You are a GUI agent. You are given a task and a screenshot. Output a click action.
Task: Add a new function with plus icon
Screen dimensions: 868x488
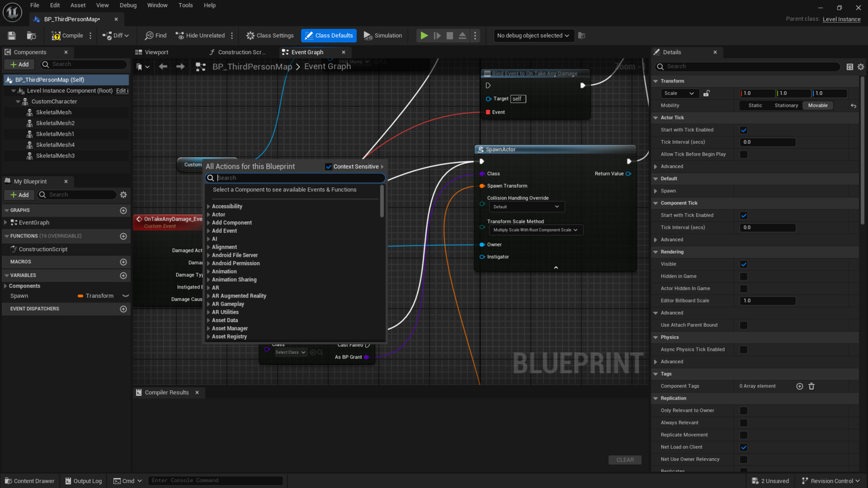(123, 236)
